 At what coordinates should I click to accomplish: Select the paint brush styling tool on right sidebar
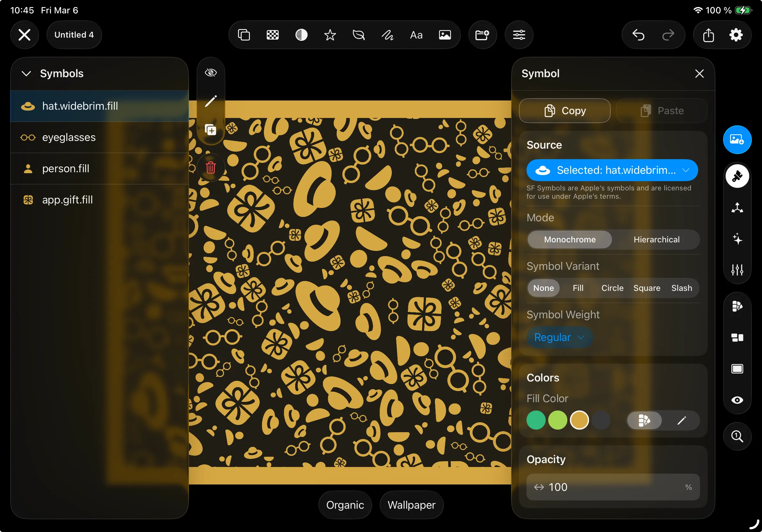point(737,176)
